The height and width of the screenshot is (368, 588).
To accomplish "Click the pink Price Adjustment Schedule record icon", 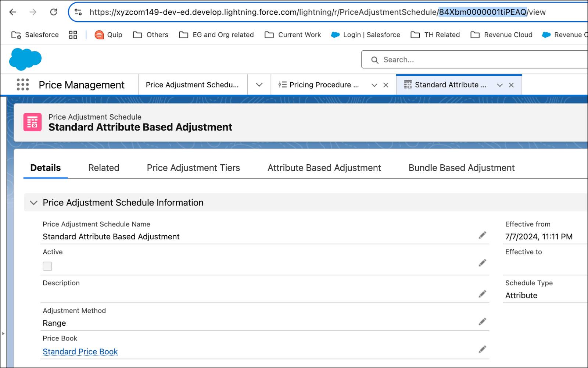I will pos(32,122).
